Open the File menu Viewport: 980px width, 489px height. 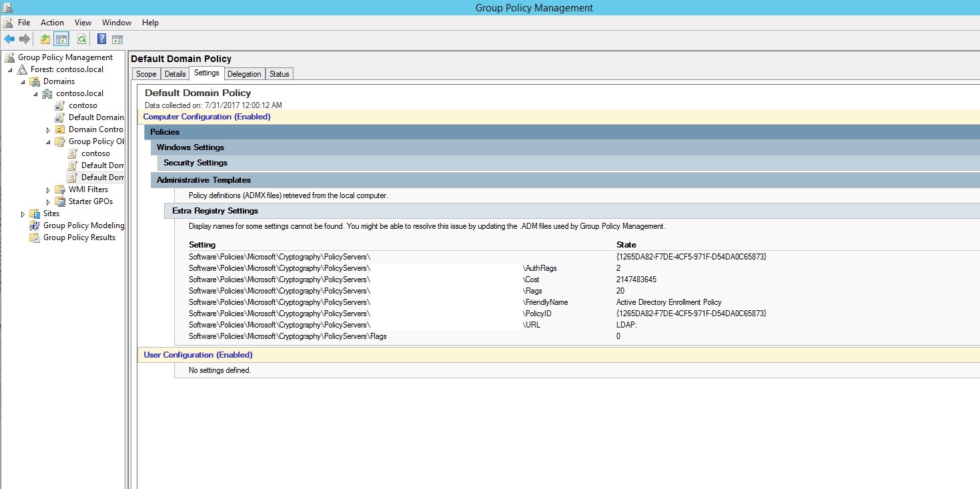click(24, 23)
